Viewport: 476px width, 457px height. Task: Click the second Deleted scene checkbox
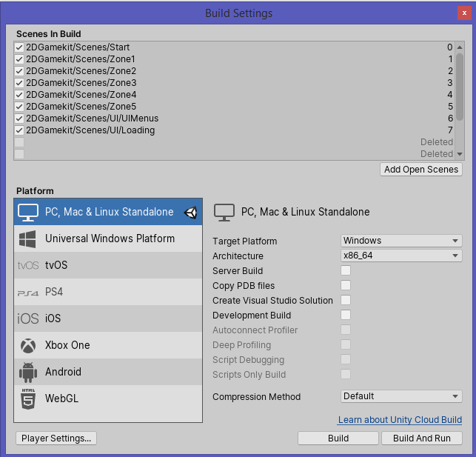tap(19, 154)
